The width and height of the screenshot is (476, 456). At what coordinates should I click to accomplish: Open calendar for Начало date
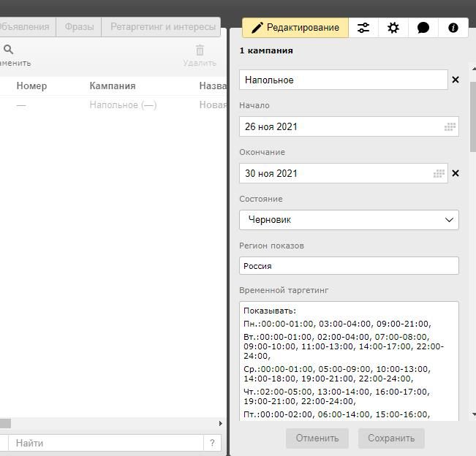[x=450, y=126]
